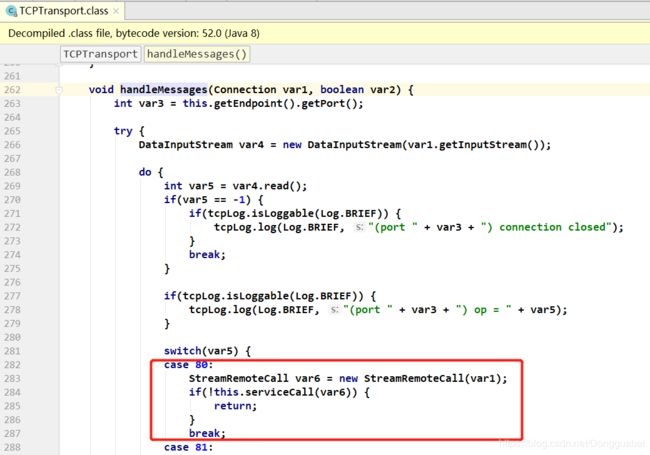This screenshot has width=650, height=455.
Task: Select the TCPTransport.class editor tab
Action: (63, 11)
